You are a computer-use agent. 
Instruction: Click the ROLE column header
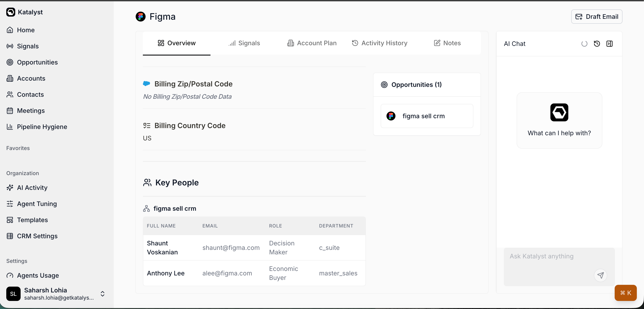pos(275,226)
